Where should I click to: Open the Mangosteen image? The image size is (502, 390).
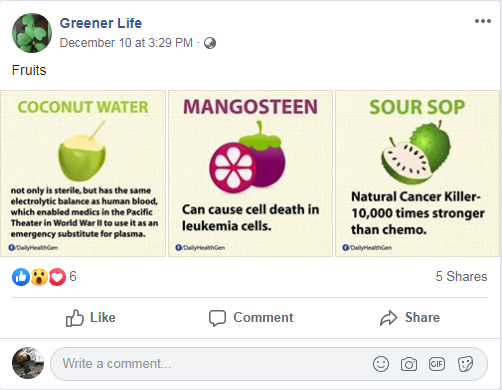(250, 173)
